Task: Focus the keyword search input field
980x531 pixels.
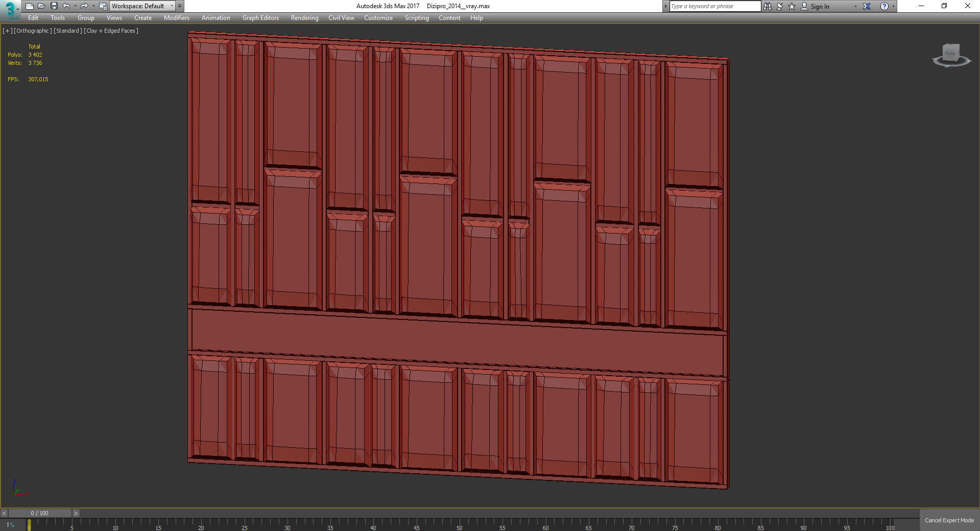Action: (714, 6)
